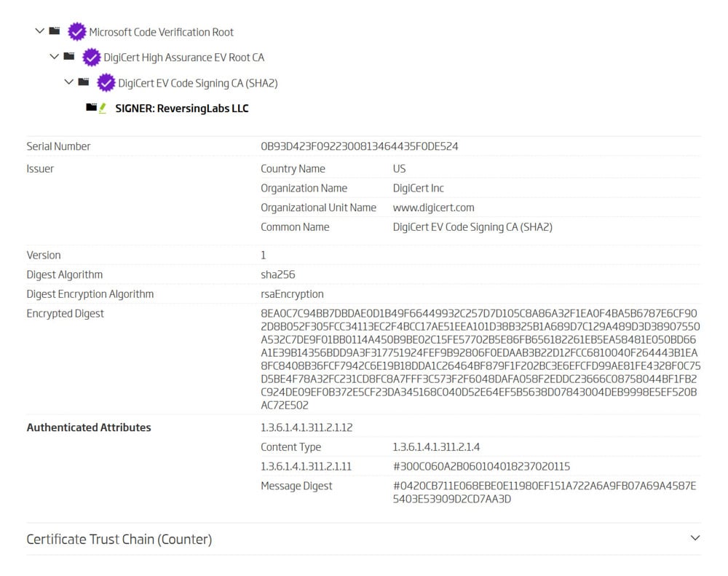Click the Version label

click(44, 255)
